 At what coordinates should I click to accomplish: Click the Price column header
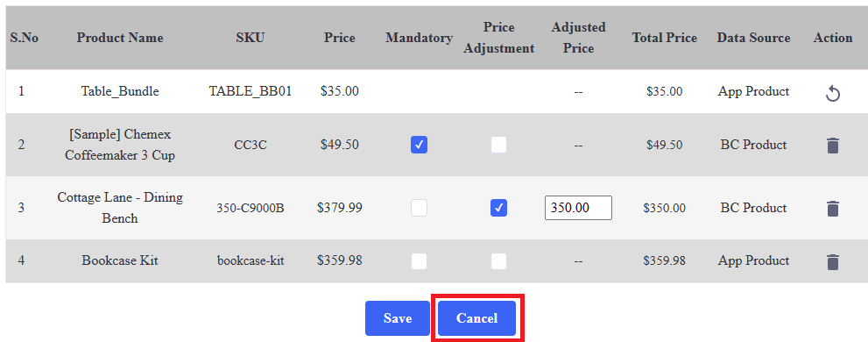tap(340, 38)
